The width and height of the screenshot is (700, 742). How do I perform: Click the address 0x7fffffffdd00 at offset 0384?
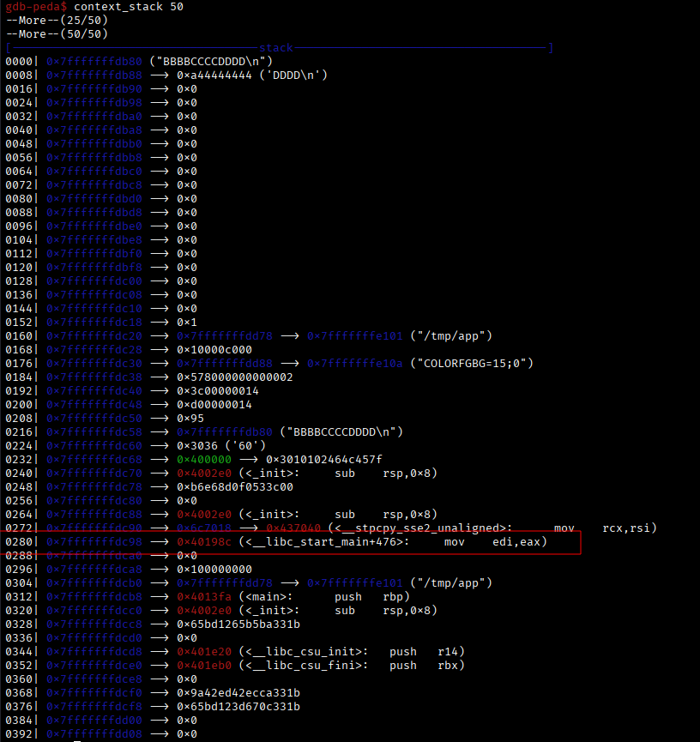pos(94,721)
